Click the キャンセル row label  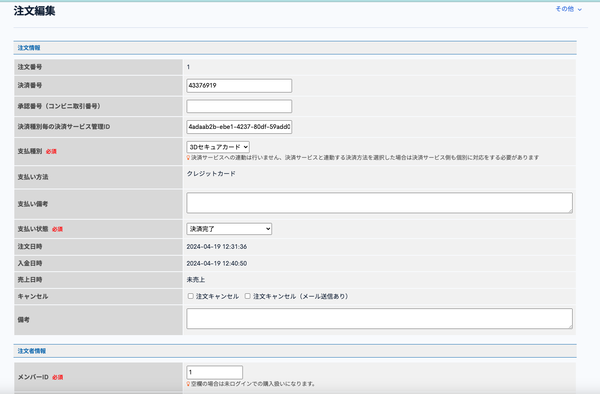[x=33, y=296]
